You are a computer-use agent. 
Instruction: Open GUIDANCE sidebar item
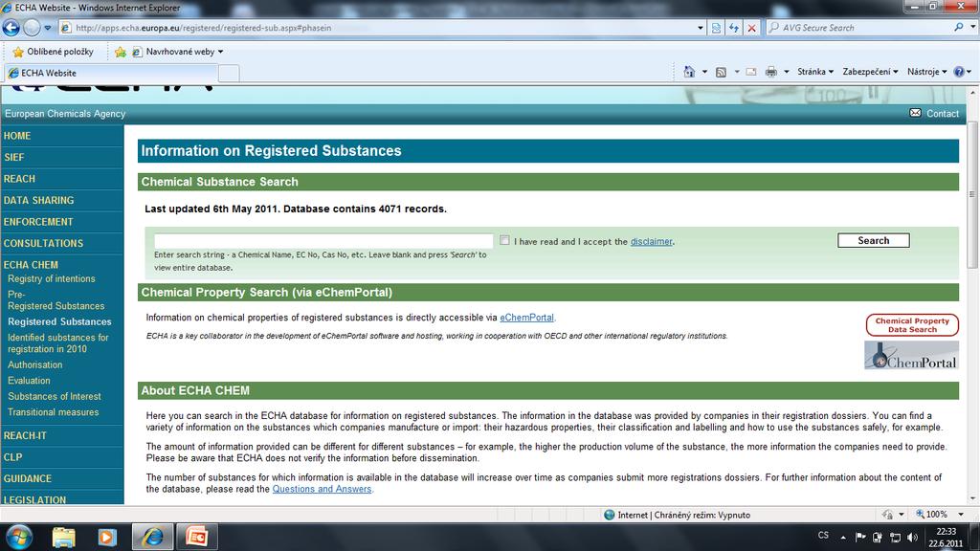click(28, 478)
